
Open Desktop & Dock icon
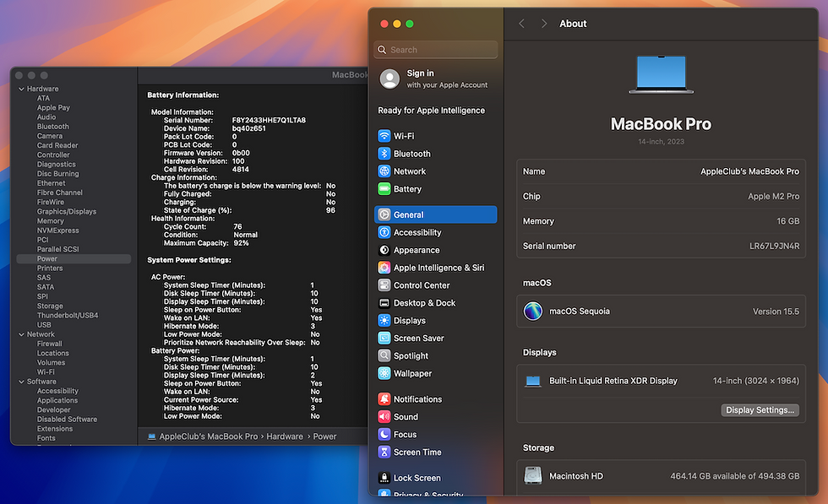384,303
